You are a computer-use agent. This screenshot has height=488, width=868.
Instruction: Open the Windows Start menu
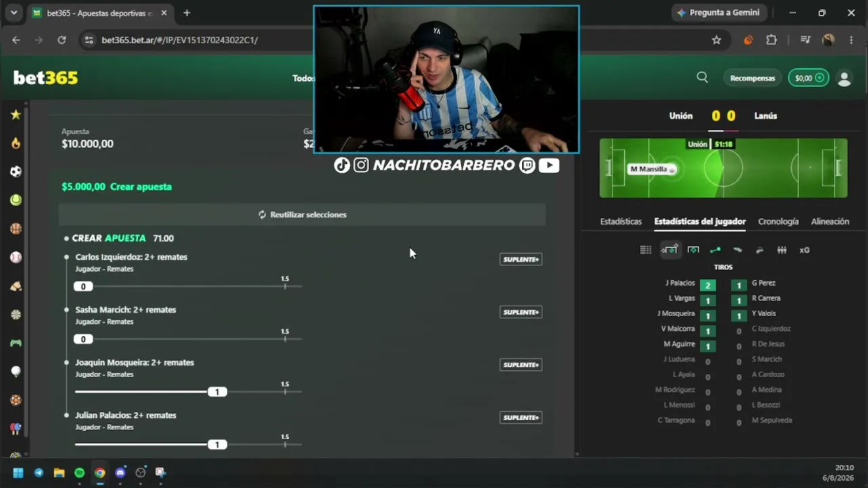18,472
